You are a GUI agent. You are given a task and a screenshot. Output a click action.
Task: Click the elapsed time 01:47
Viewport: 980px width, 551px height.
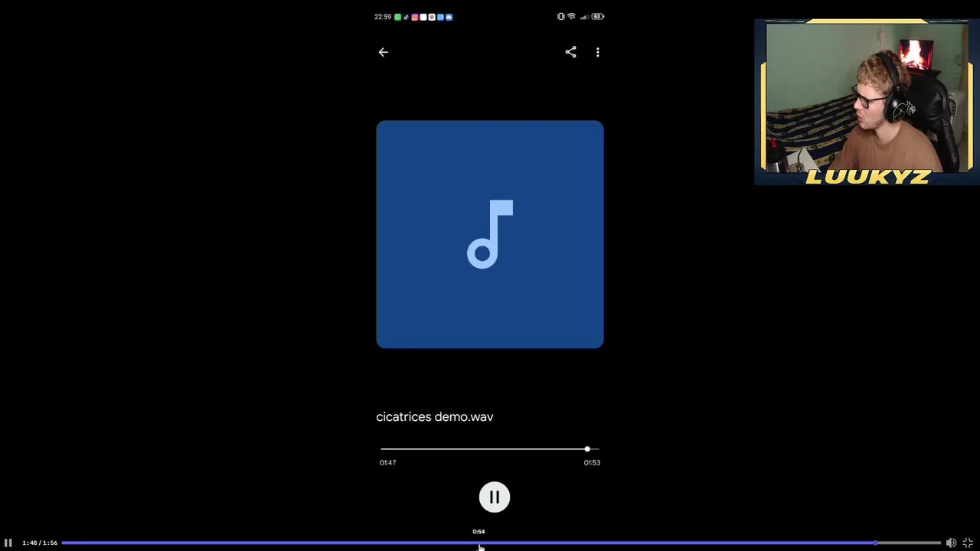(387, 462)
